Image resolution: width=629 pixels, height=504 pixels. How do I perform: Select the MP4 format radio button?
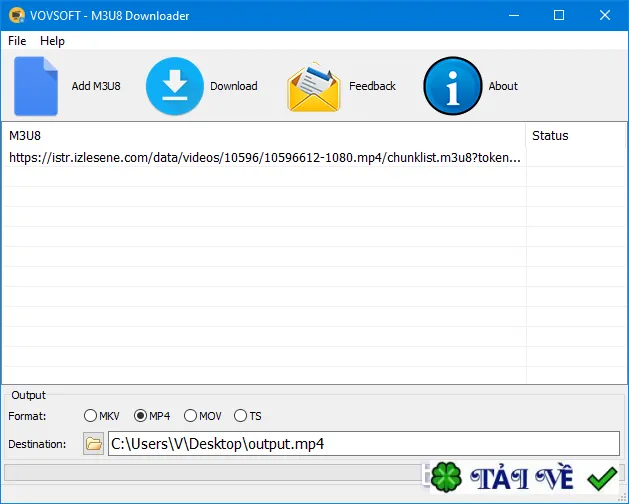tap(140, 416)
